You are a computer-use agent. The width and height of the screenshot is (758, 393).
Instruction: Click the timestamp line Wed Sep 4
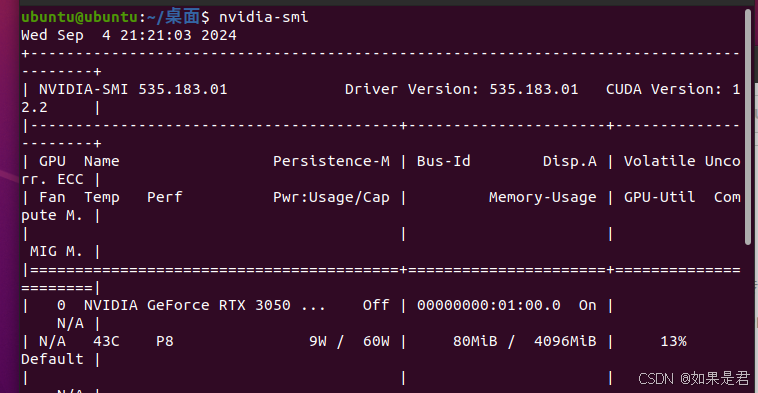click(129, 35)
